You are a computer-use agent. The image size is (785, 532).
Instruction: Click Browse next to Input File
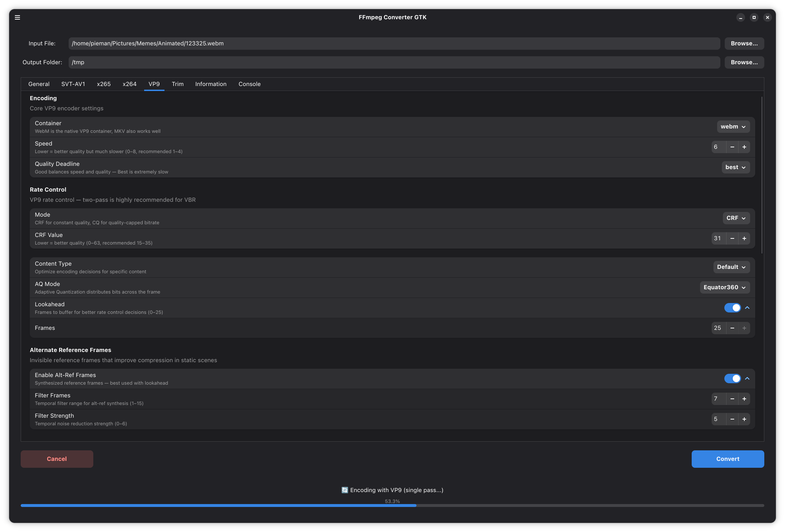click(x=744, y=44)
